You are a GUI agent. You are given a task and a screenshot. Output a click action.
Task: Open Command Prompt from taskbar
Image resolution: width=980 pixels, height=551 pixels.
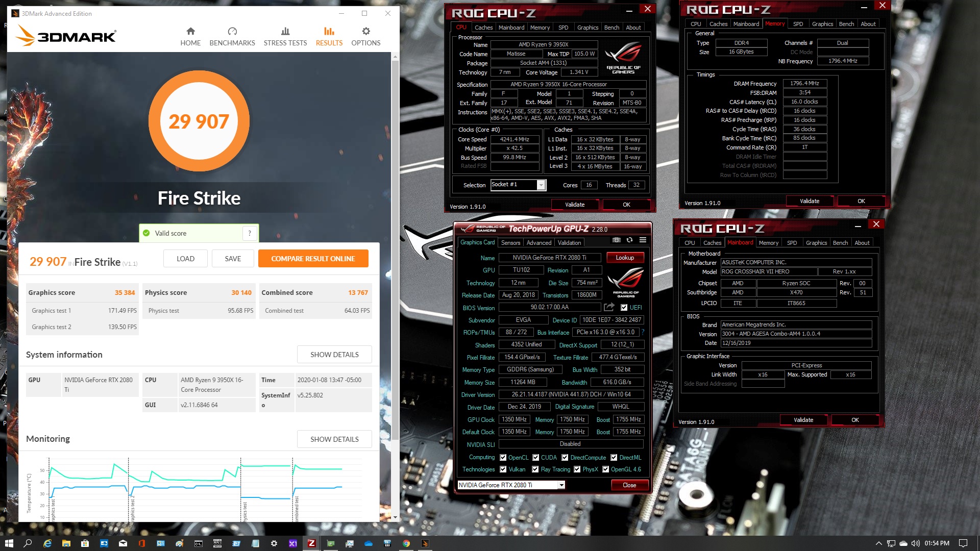(x=199, y=543)
